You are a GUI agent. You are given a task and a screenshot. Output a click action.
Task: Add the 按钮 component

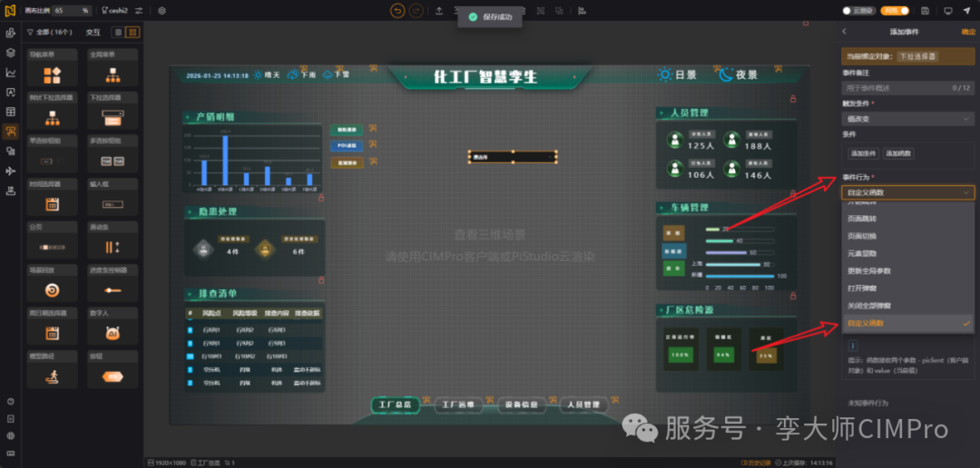pos(113,369)
